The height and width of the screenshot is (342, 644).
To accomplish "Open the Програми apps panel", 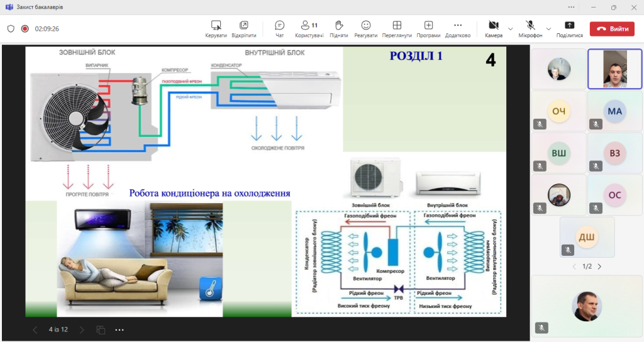I will coord(428,28).
